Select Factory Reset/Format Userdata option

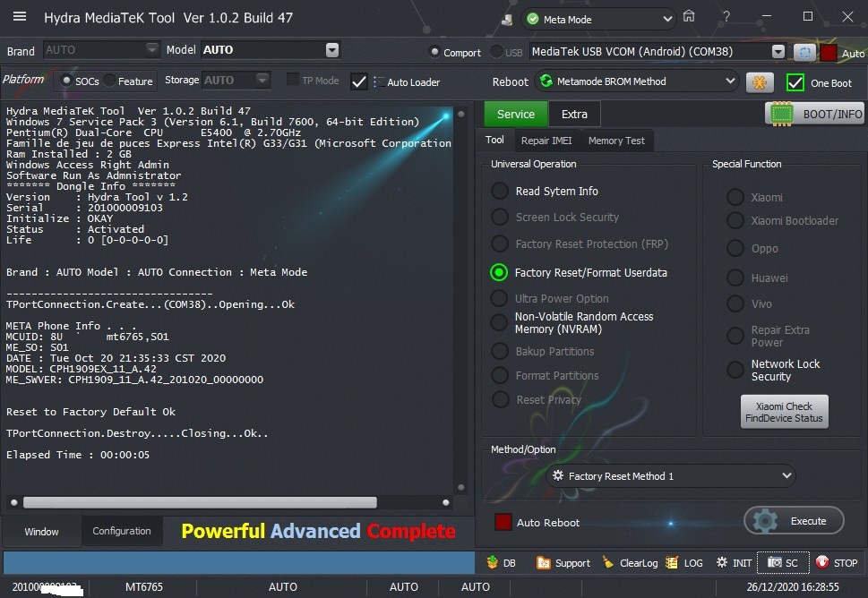(x=499, y=272)
